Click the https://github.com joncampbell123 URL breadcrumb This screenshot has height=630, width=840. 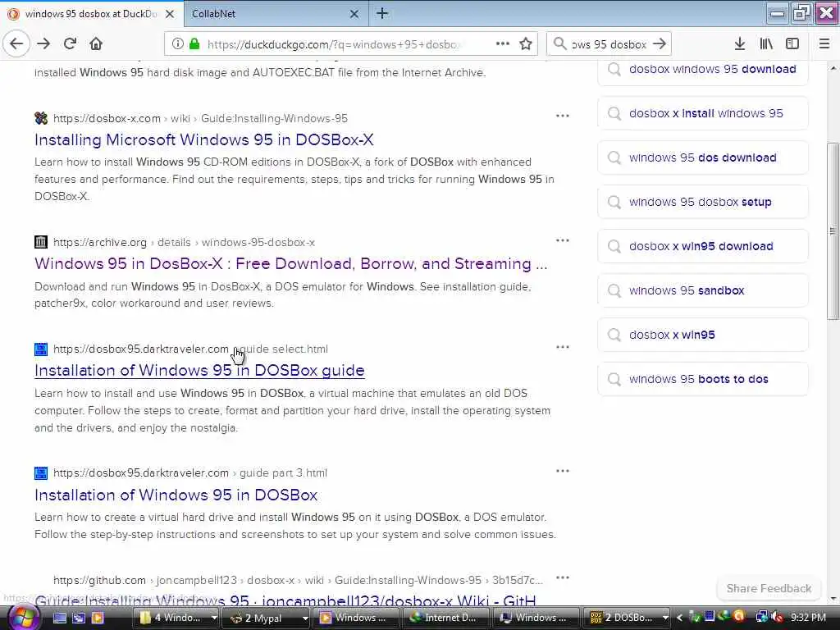pyautogui.click(x=298, y=580)
